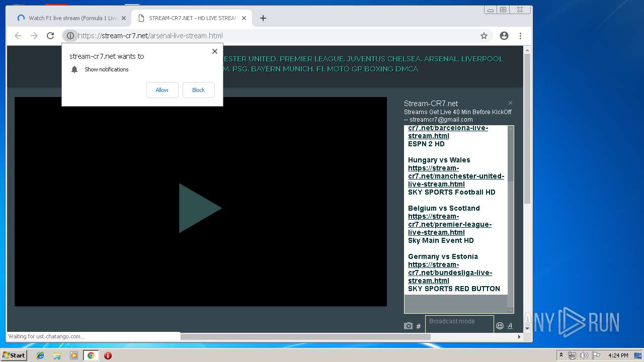Click DMCA navigation link
Image resolution: width=644 pixels, height=362 pixels.
point(407,69)
